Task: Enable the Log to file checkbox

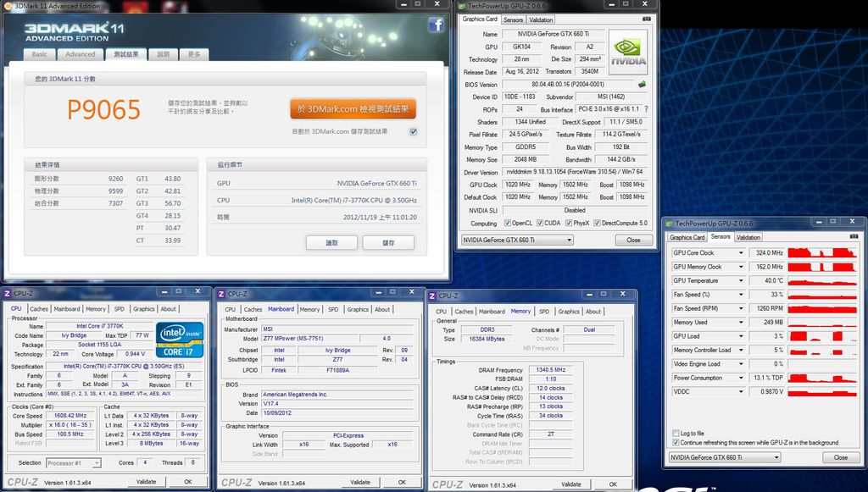Action: (x=676, y=434)
